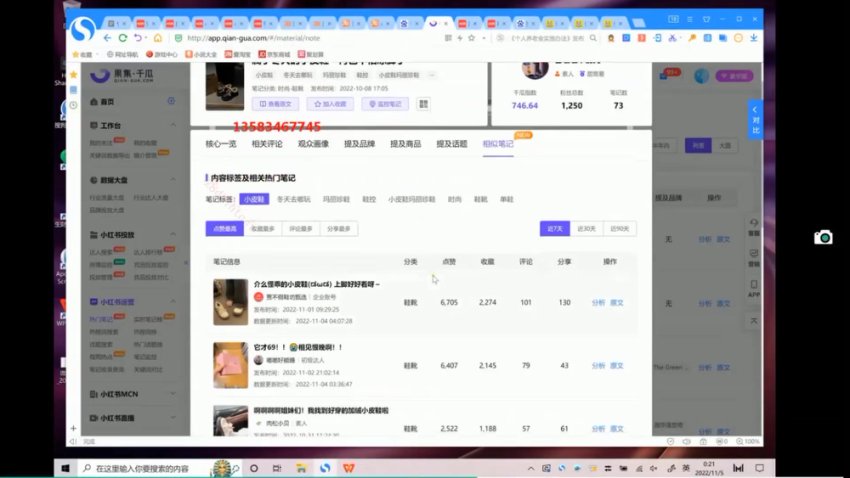Click the QR code icon beside 监控笔记
This screenshot has width=850, height=478.
tap(423, 103)
